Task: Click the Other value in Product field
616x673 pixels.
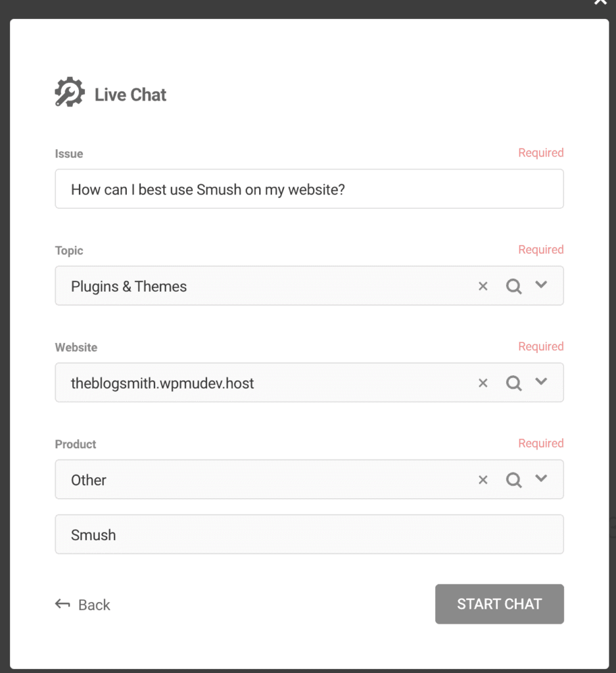Action: coord(88,480)
